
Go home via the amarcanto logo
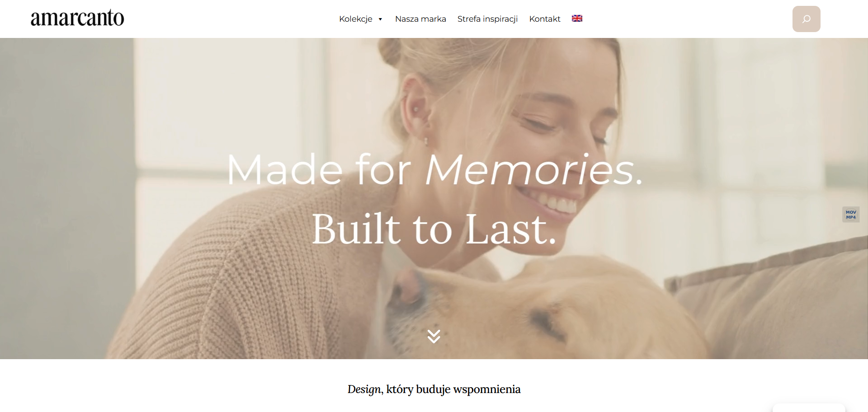coord(77,18)
